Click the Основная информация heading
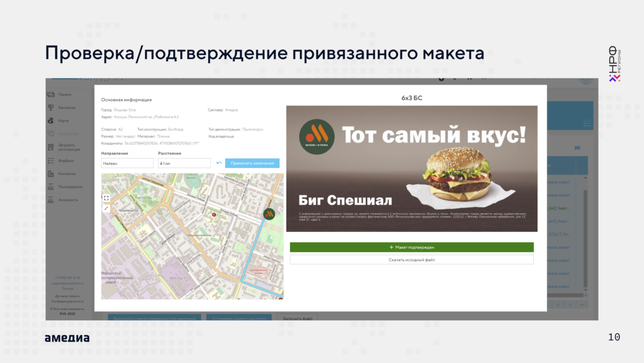Screen dimensions: 644x363 pos(127,100)
